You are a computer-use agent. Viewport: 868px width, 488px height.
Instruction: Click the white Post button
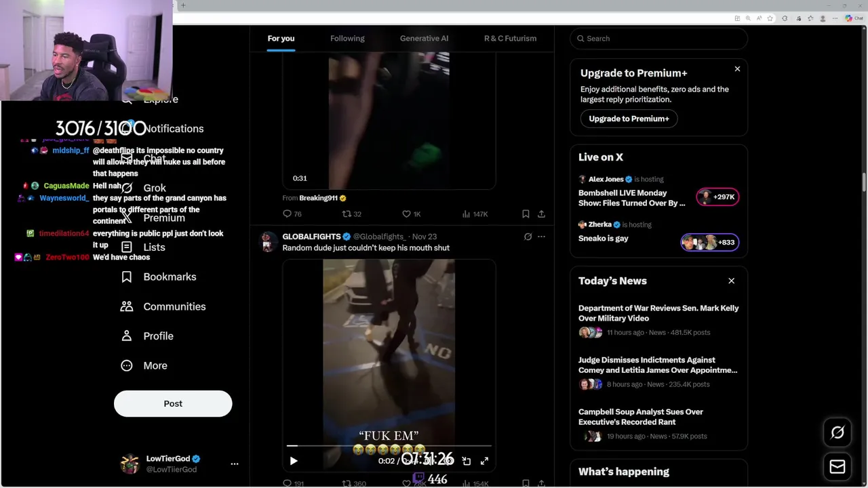[x=173, y=404]
